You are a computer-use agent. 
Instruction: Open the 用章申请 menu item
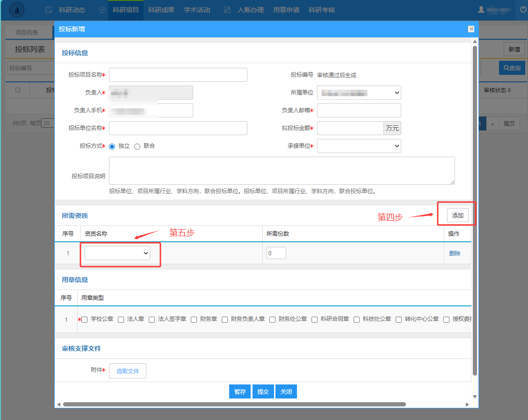[286, 10]
